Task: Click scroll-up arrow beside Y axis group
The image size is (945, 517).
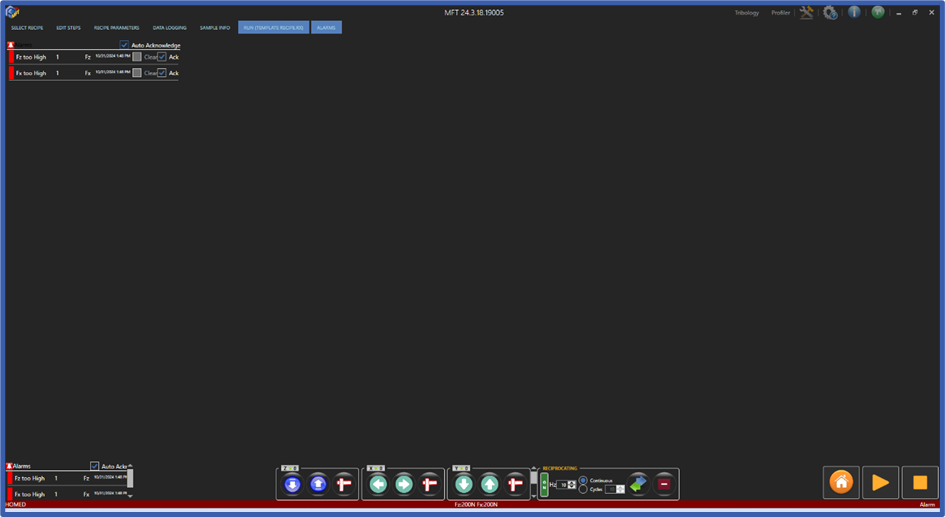Action: pos(534,469)
